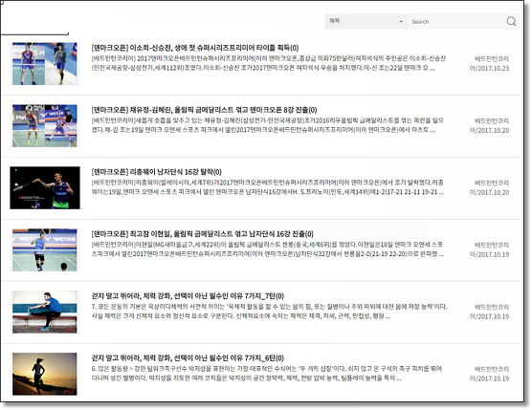This screenshot has width=532, height=410.
Task: Click author/date 2017.10.23 entry
Action: click(x=490, y=63)
